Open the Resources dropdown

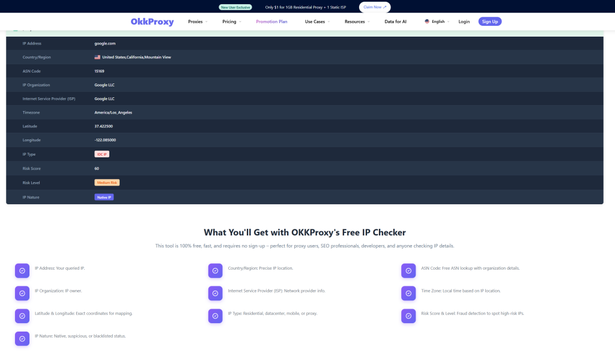[x=357, y=21]
